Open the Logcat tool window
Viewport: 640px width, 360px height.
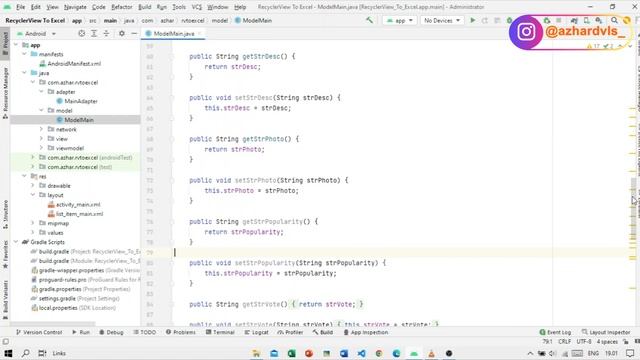point(256,332)
